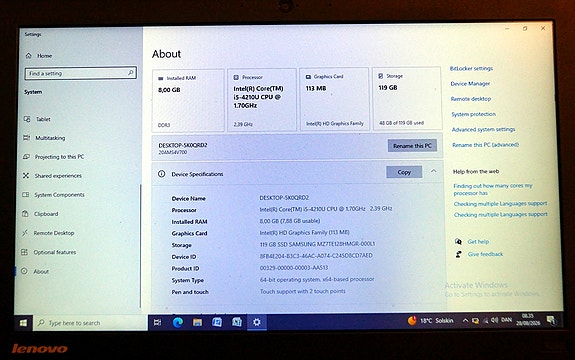Viewport: 575px width, 360px height.
Task: Click the Processor info card
Action: [261, 99]
